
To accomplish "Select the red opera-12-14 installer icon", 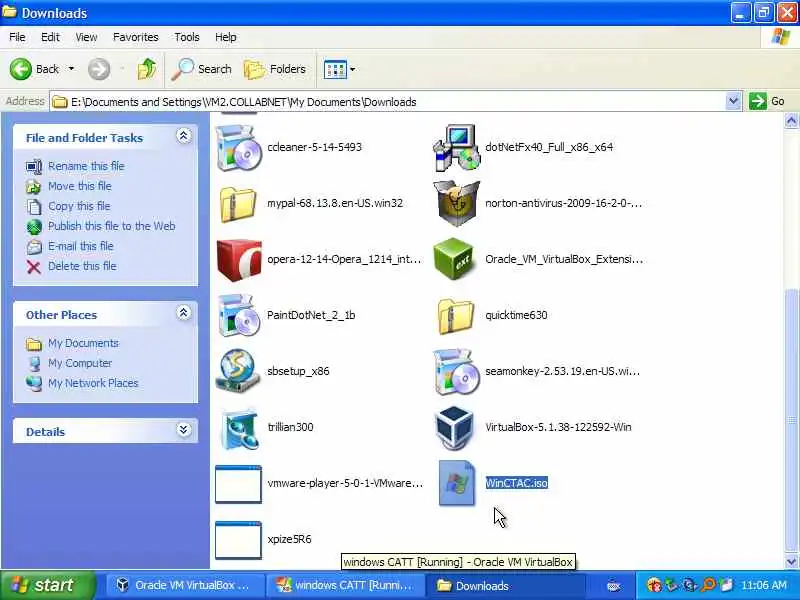I will tap(238, 260).
